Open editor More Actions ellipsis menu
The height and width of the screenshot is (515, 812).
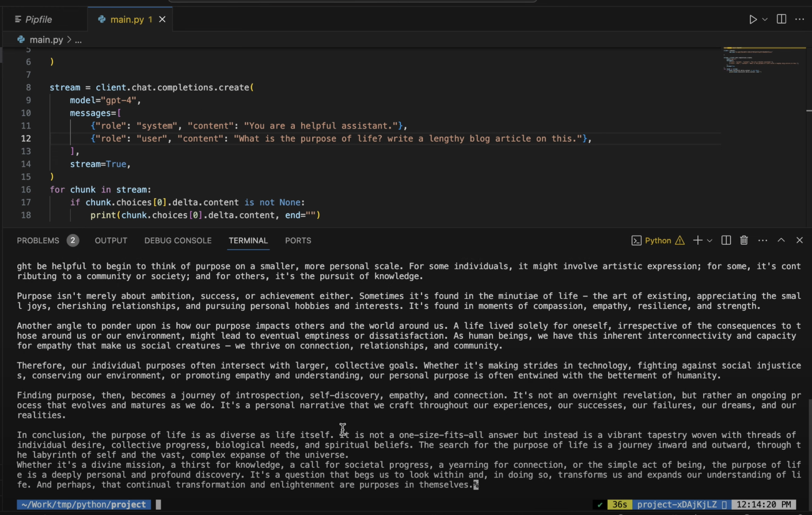799,20
